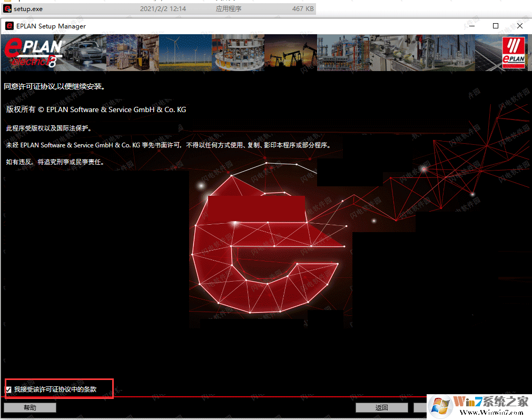Close the EPLAN Setup Manager window

click(520, 26)
